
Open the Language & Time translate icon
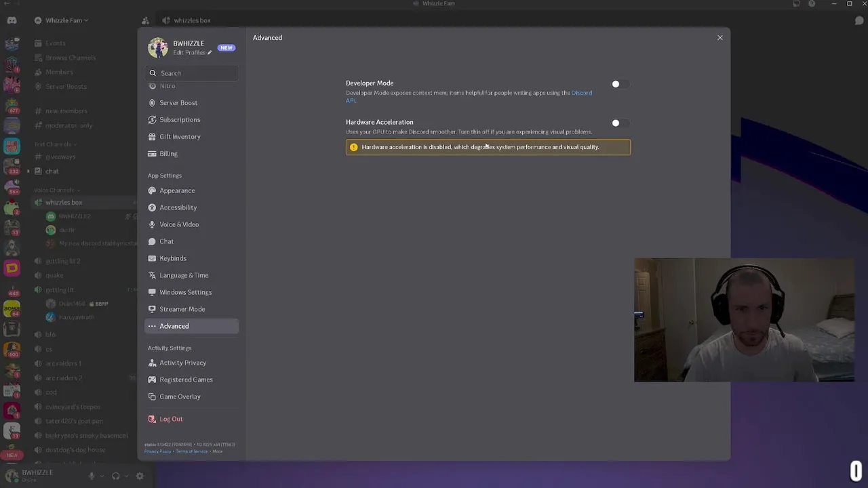click(x=152, y=275)
